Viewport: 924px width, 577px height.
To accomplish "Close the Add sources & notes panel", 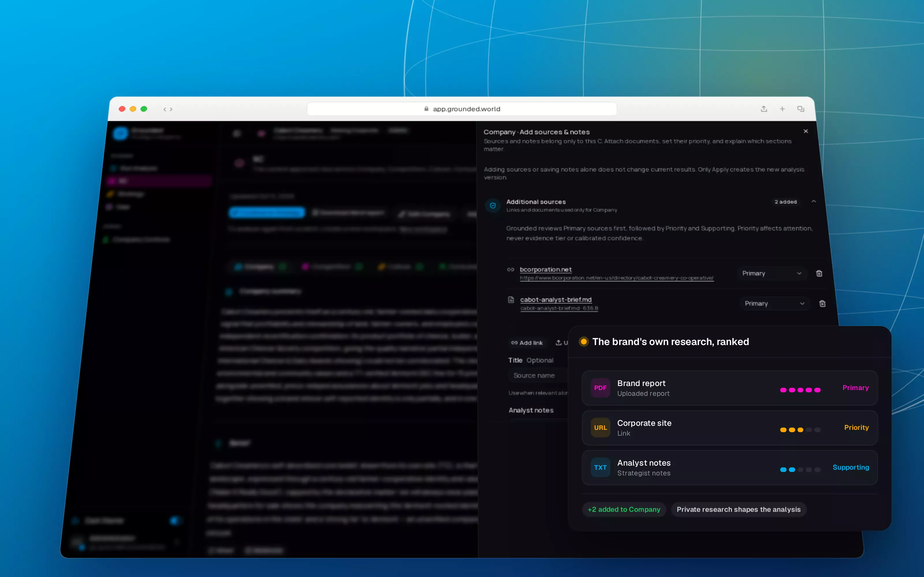I will tap(806, 131).
